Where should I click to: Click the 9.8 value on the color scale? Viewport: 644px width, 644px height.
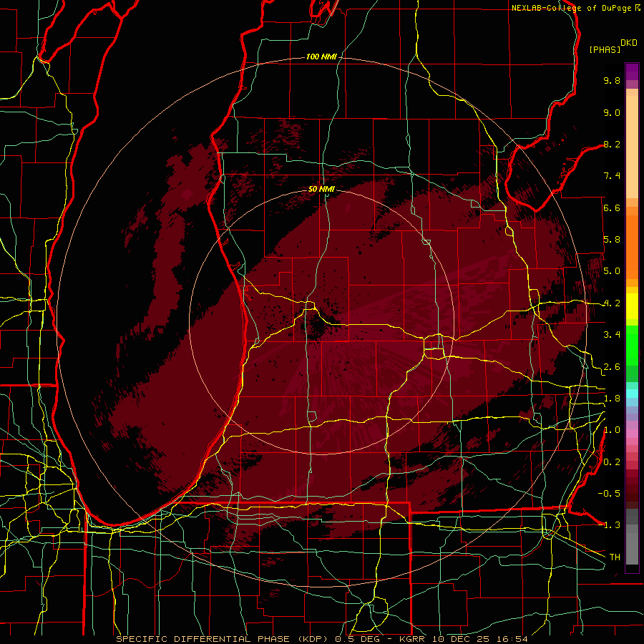click(x=612, y=80)
